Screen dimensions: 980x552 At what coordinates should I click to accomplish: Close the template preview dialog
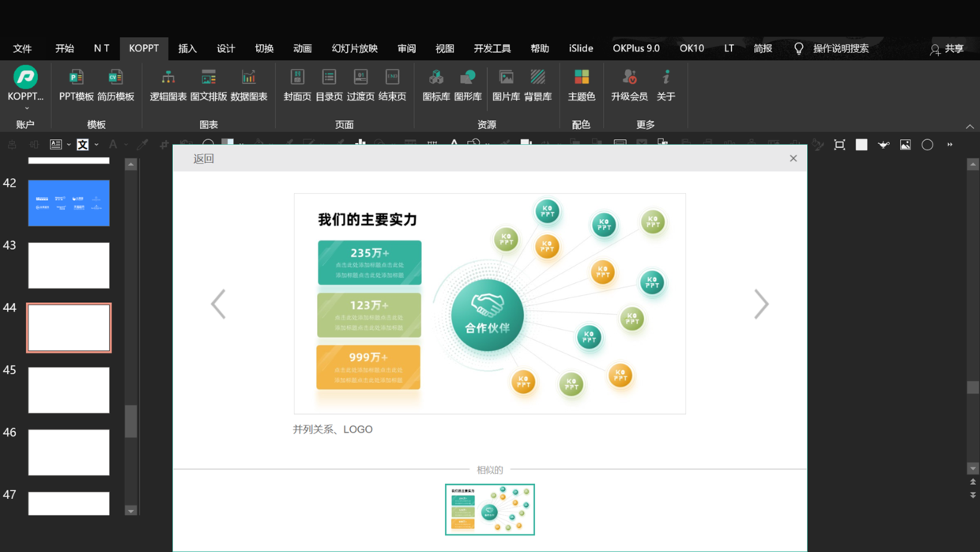[x=793, y=158]
